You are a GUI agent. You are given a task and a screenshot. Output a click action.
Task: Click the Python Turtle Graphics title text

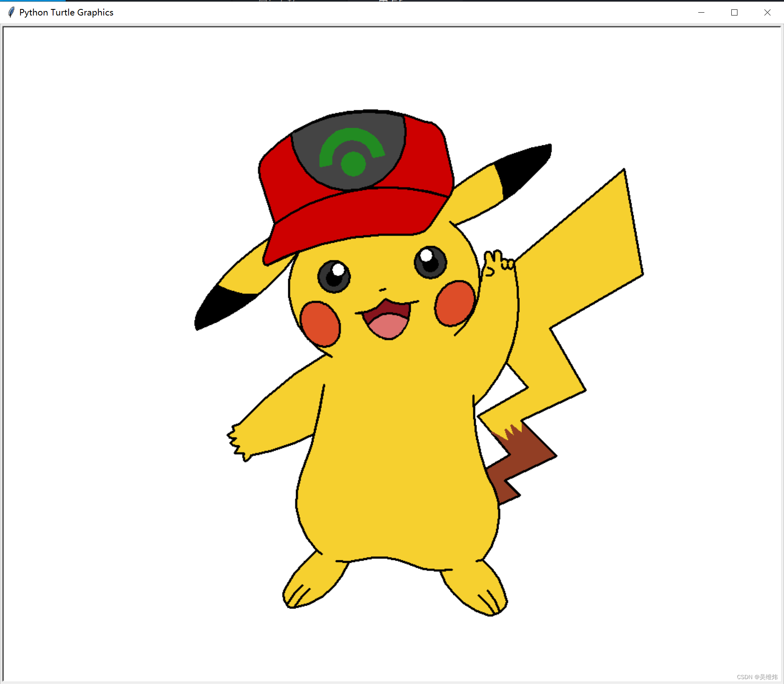point(66,12)
